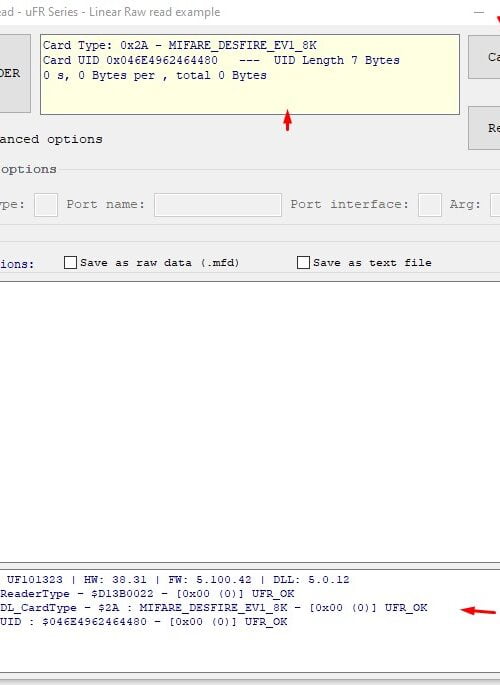This screenshot has height=685, width=500.
Task: Tick the Save as text file checkbox
Action: [303, 263]
